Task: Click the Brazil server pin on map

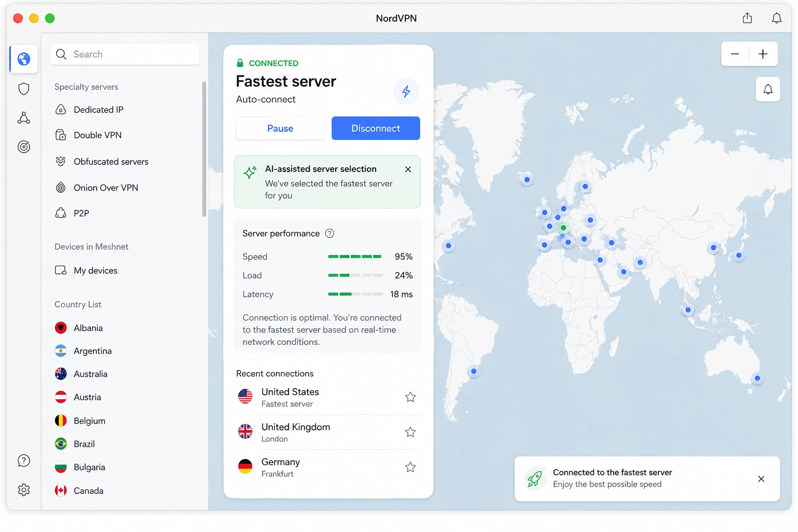Action: click(x=473, y=371)
